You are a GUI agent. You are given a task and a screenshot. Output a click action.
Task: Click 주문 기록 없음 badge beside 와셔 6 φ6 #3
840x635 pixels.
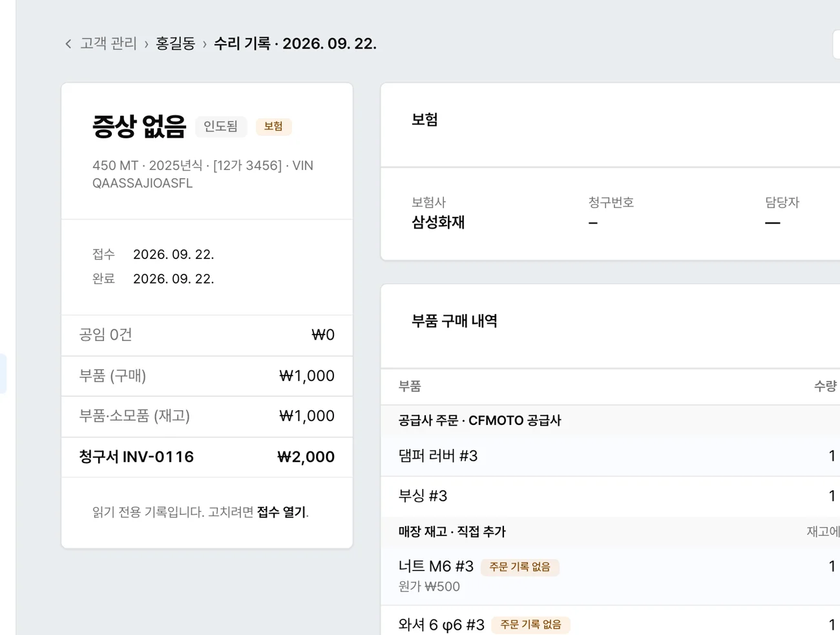tap(531, 625)
